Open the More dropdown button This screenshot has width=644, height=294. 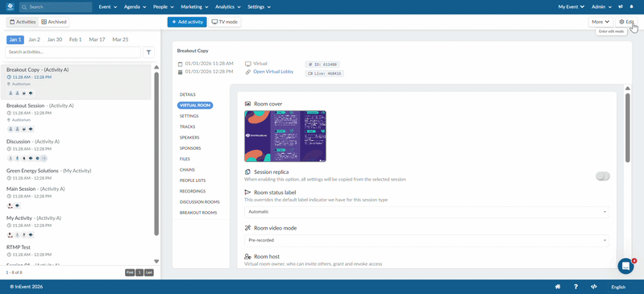pos(600,22)
